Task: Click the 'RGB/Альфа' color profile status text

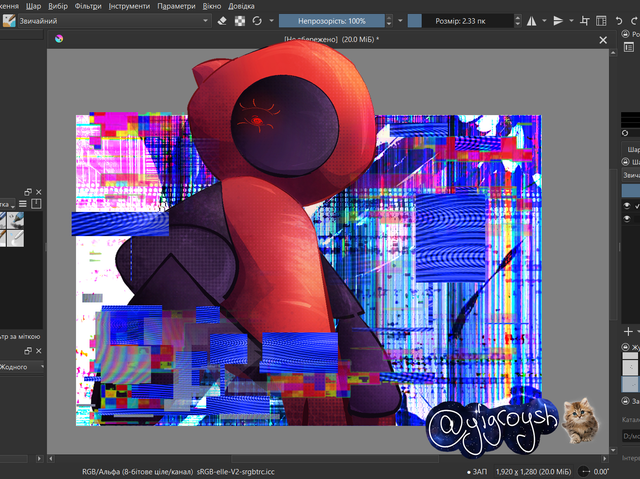Action: point(178,472)
